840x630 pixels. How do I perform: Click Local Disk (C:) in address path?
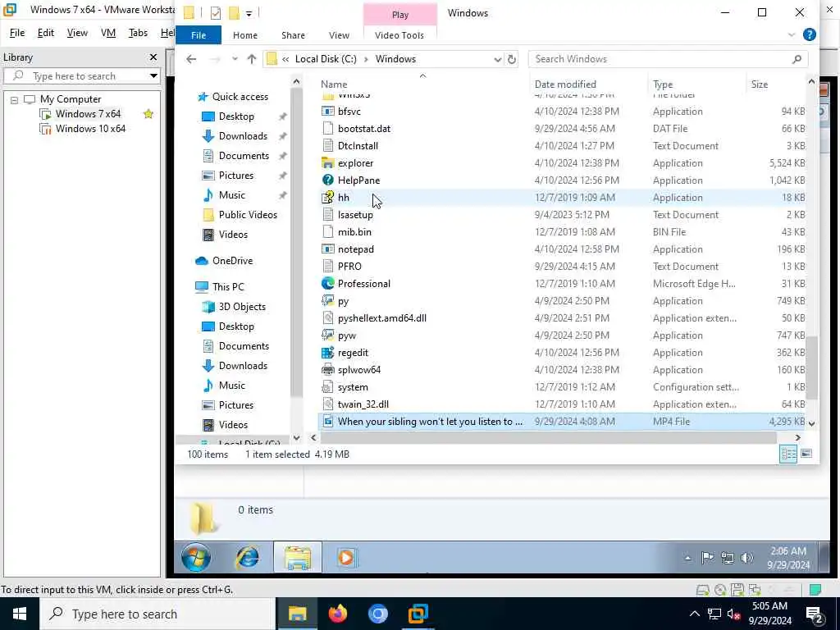[x=326, y=59]
